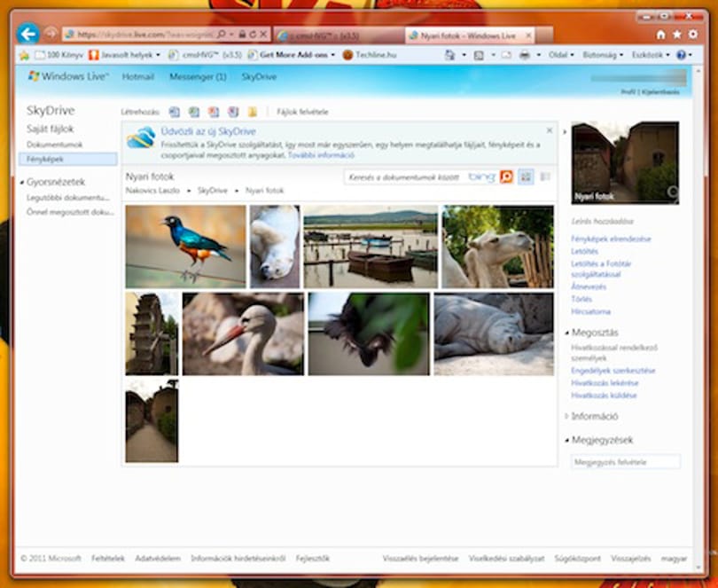This screenshot has width=718, height=588.
Task: Open Get More Add-ons dropdown
Action: (x=292, y=55)
